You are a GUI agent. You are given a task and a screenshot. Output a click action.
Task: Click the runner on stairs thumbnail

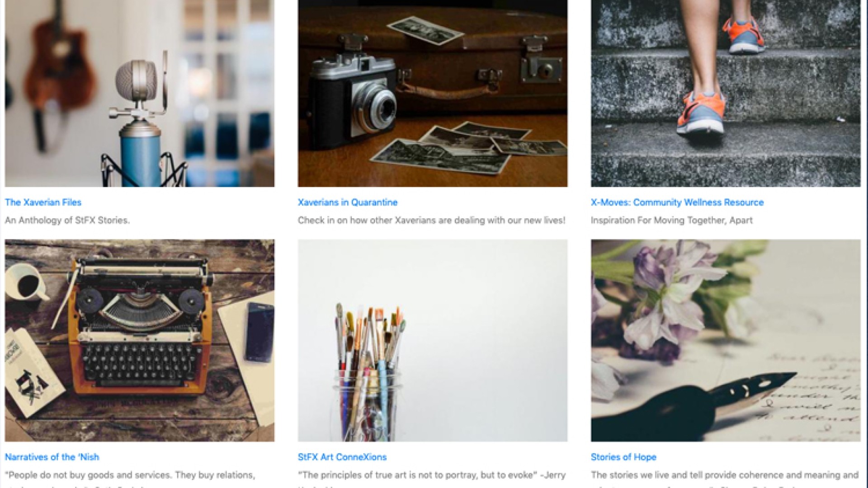726,93
